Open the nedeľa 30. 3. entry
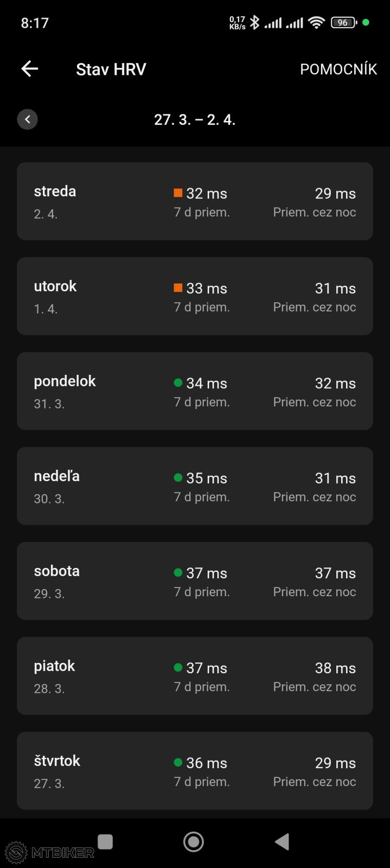The height and width of the screenshot is (868, 390). (x=195, y=486)
